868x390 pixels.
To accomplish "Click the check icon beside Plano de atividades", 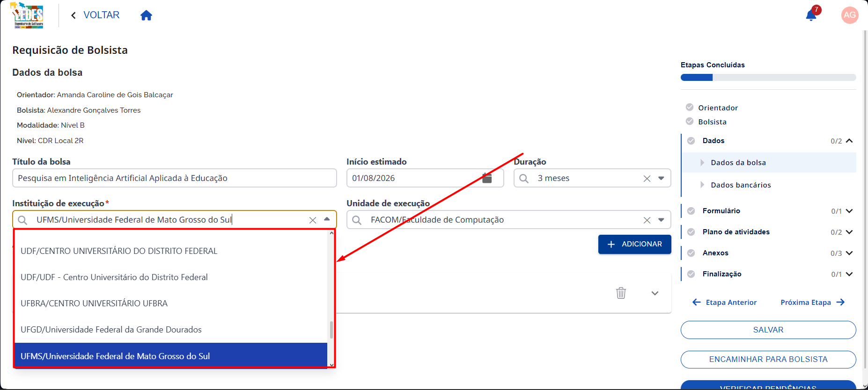I will click(x=691, y=232).
